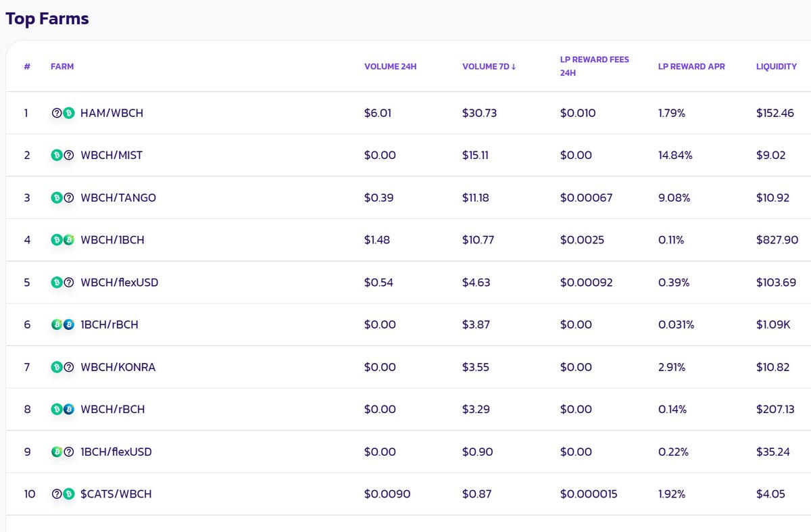Click the WBCH/flexUSD token pair icons

point(63,282)
